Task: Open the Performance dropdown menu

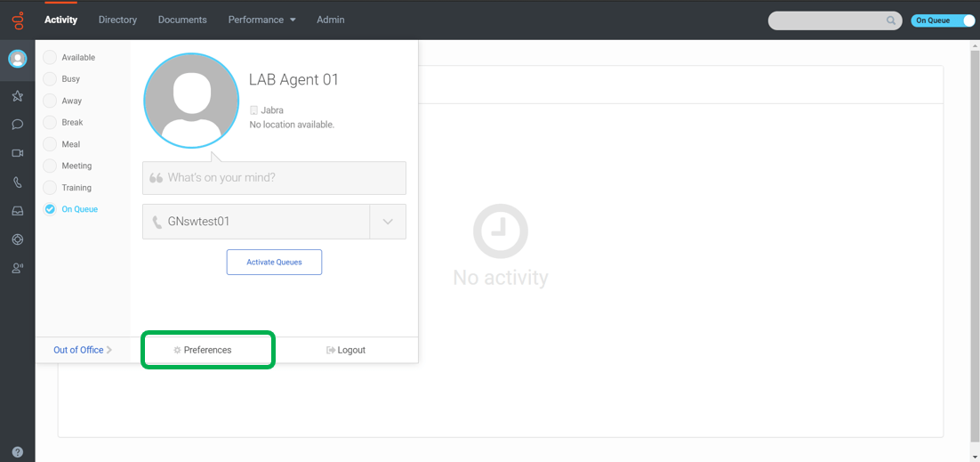Action: (x=261, y=20)
